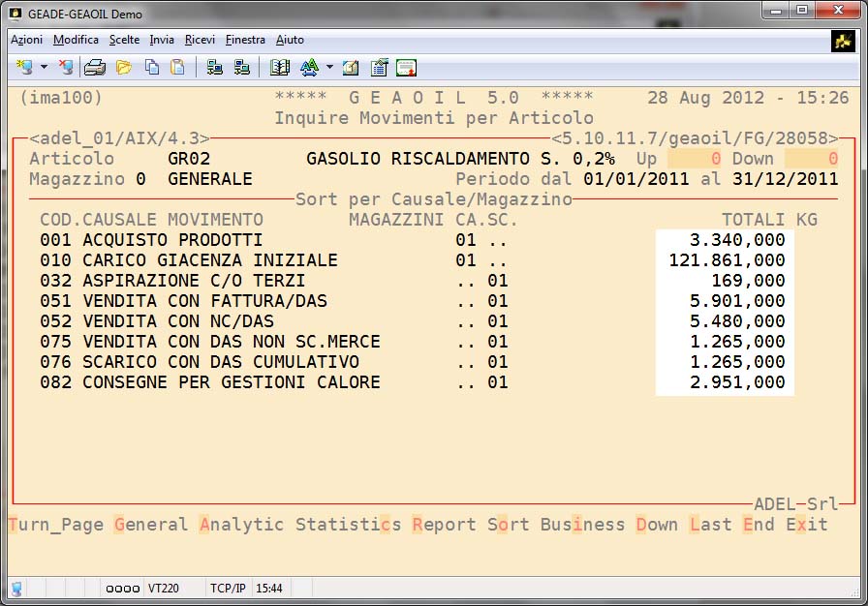Click the paste clipboard icon
The width and height of the screenshot is (868, 606).
tap(177, 68)
